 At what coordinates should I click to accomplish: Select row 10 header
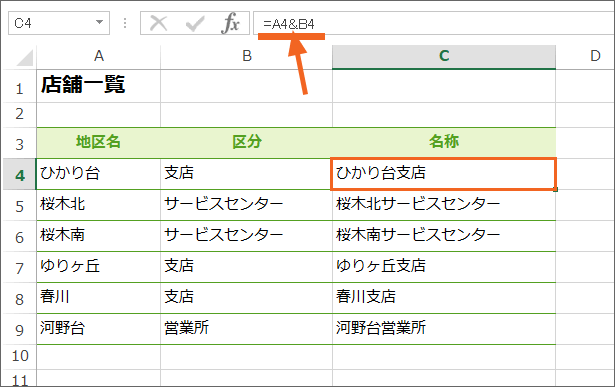pyautogui.click(x=20, y=357)
